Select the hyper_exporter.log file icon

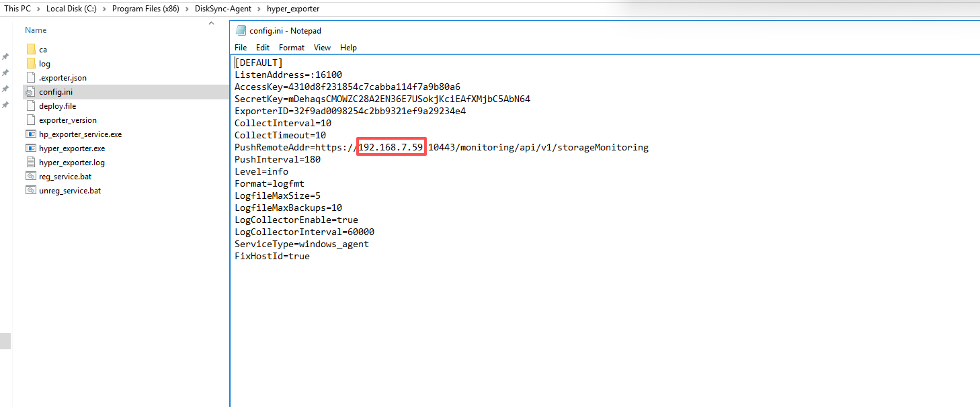[x=31, y=163]
